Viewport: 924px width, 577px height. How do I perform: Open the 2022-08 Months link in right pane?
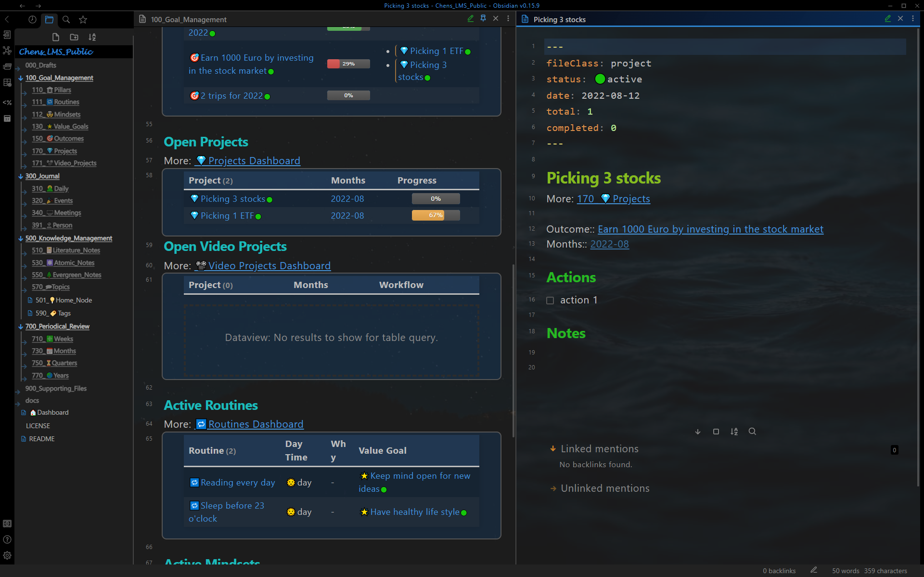click(609, 244)
